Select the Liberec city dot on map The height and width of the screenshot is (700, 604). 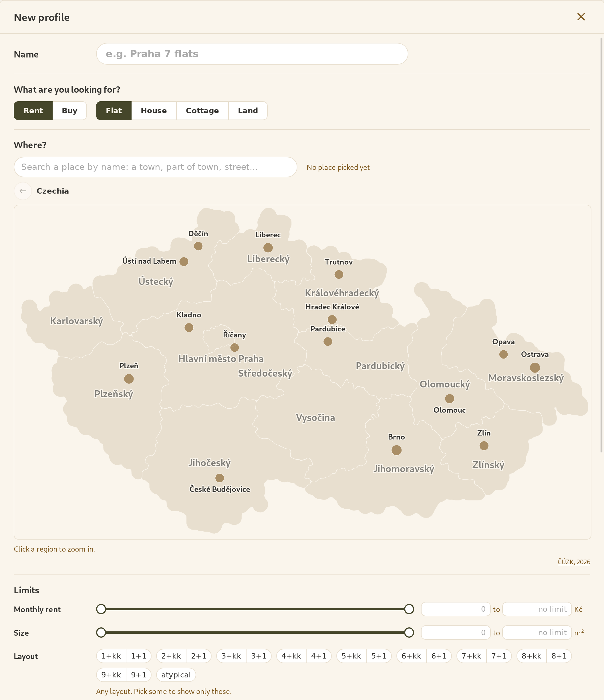268,248
